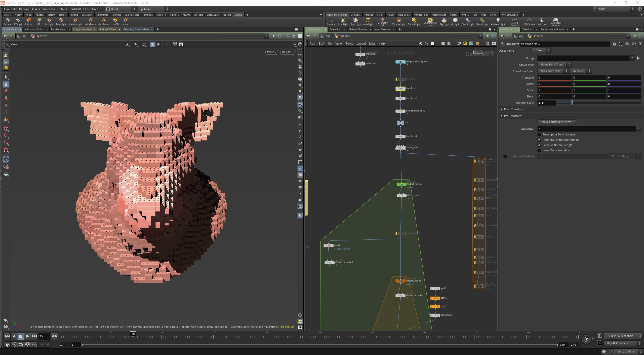The width and height of the screenshot is (644, 355).
Task: Click the Group parameter input field
Action: click(x=584, y=58)
